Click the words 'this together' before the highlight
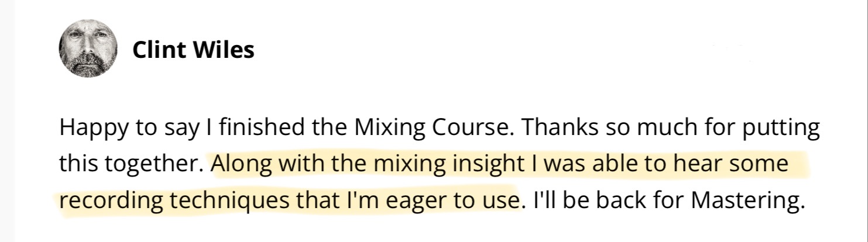Viewport: 868px width, 242px height. (131, 164)
